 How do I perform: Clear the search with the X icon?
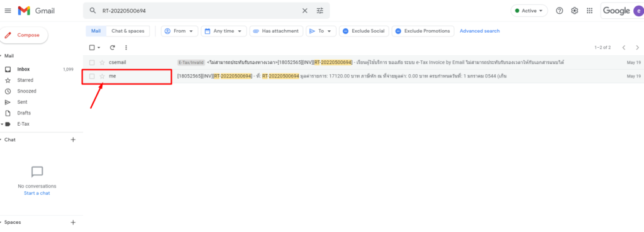pyautogui.click(x=305, y=11)
